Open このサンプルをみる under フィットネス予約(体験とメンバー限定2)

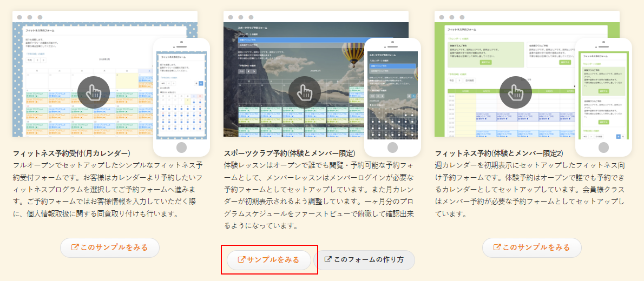point(531,247)
